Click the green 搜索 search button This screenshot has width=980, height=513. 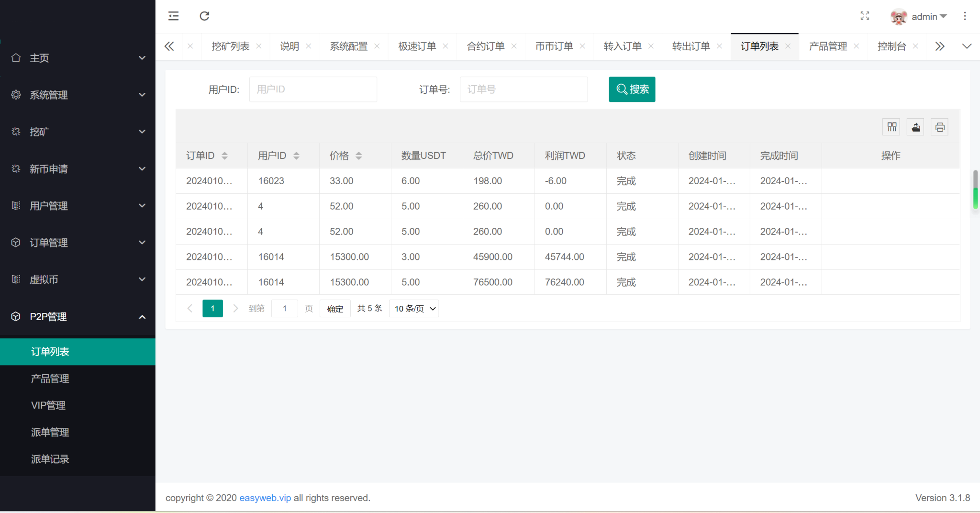(632, 89)
